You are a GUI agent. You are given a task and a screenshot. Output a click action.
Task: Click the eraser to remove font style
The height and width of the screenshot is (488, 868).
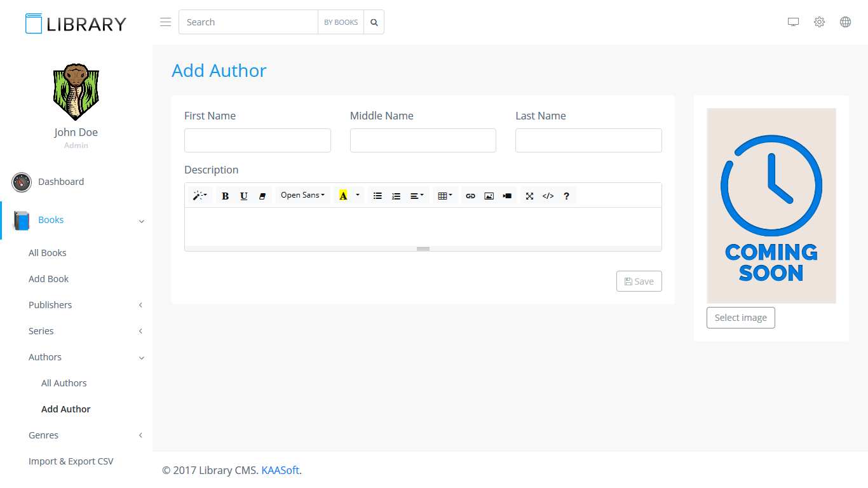pyautogui.click(x=262, y=196)
